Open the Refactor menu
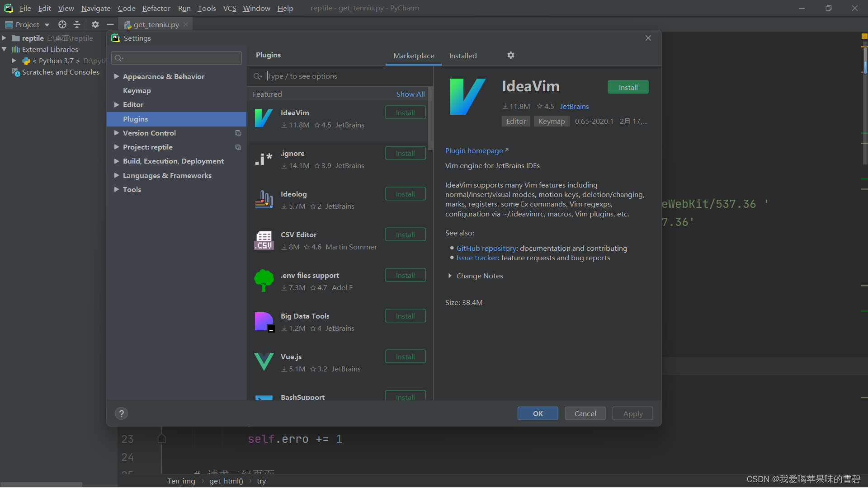868x488 pixels. pos(156,8)
